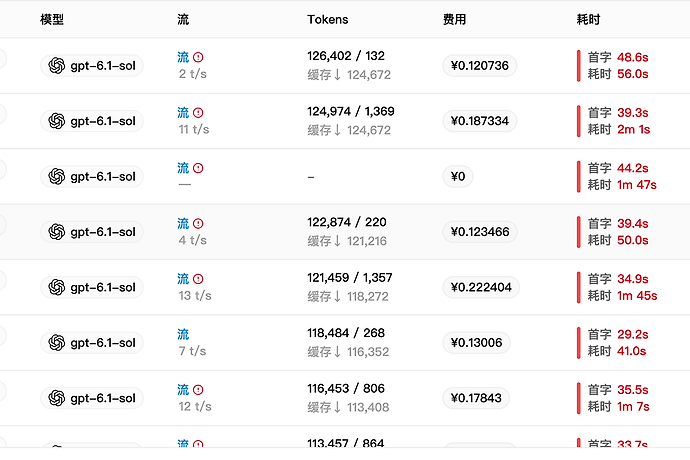Click the ¥0.17843 cost badge

[x=476, y=398]
